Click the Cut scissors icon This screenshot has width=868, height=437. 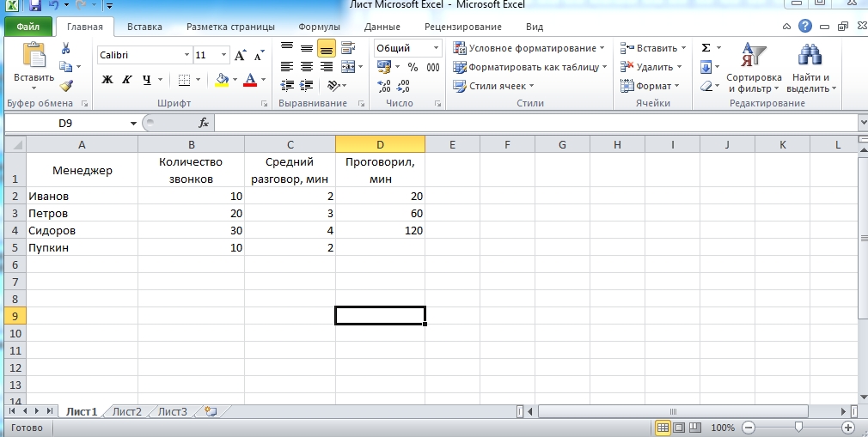[x=65, y=48]
